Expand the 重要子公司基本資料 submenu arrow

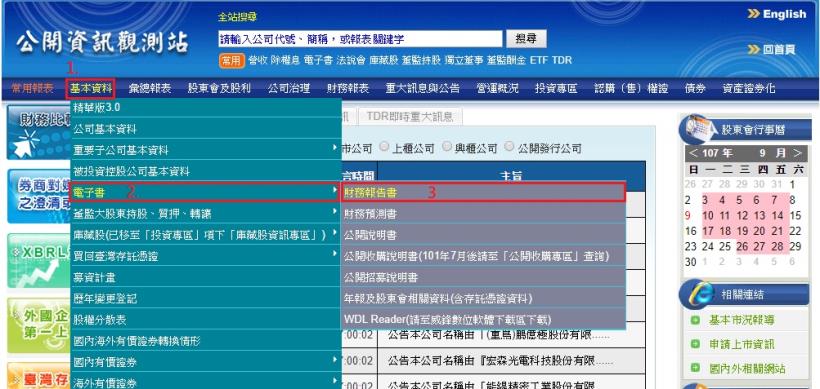tap(335, 148)
